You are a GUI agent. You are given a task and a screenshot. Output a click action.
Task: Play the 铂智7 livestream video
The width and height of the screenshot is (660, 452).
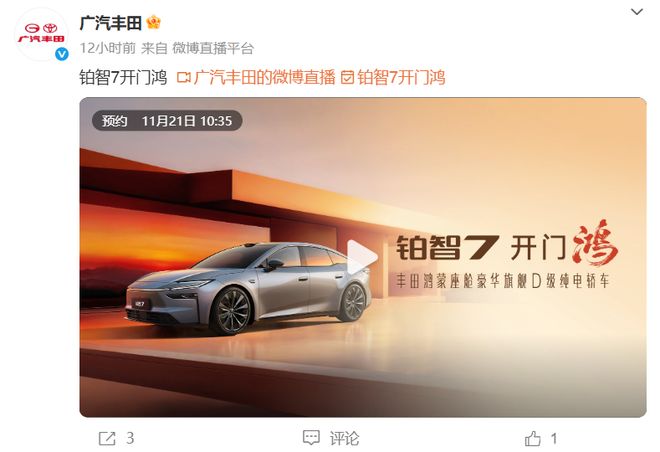pyautogui.click(x=362, y=256)
